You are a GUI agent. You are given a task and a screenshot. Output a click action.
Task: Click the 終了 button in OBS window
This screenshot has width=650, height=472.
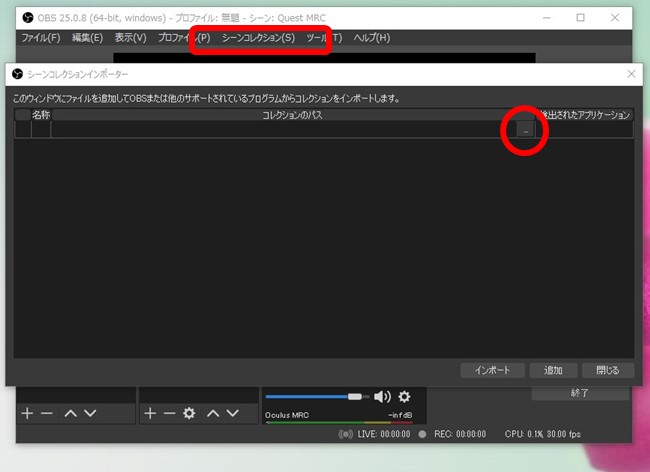[x=580, y=393]
